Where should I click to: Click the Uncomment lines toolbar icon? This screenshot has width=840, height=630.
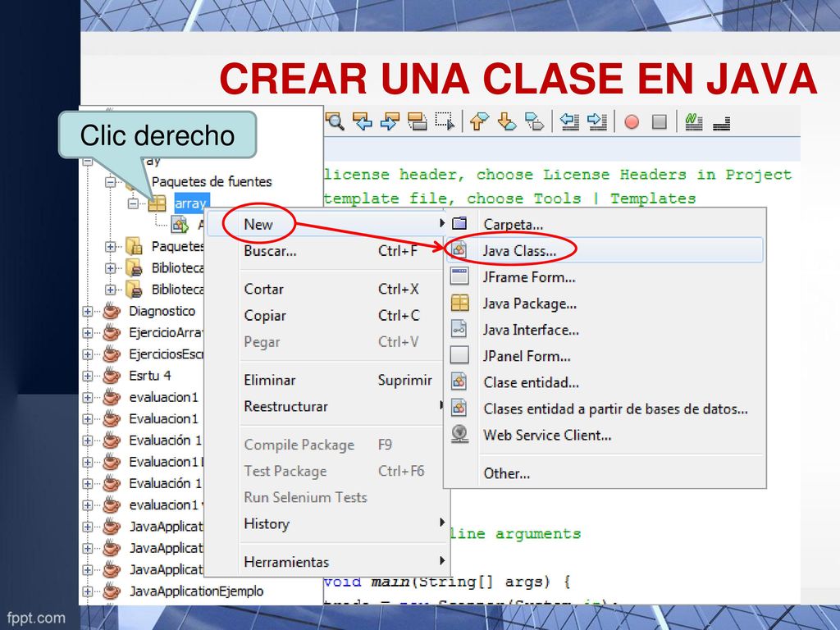(722, 123)
